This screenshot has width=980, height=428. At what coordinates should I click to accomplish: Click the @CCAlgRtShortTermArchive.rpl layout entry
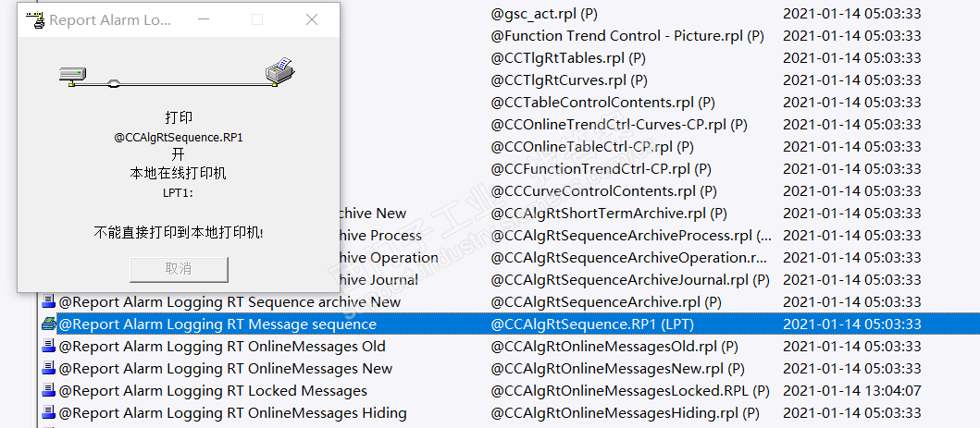612,214
